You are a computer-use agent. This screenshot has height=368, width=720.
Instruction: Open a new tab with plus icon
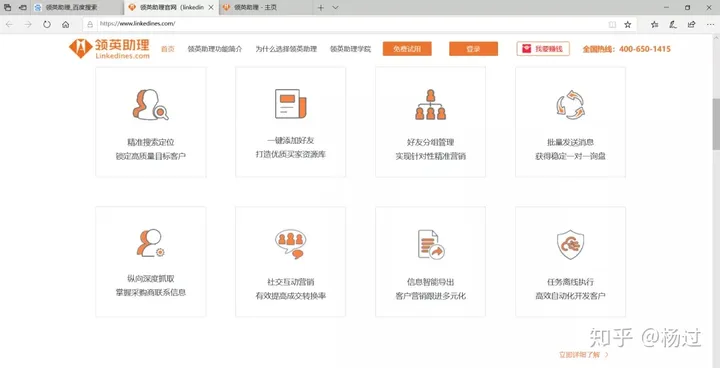(x=321, y=7)
